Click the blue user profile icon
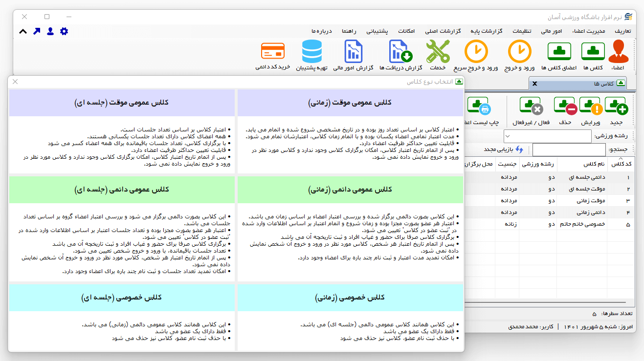This screenshot has width=644, height=361. (50, 31)
